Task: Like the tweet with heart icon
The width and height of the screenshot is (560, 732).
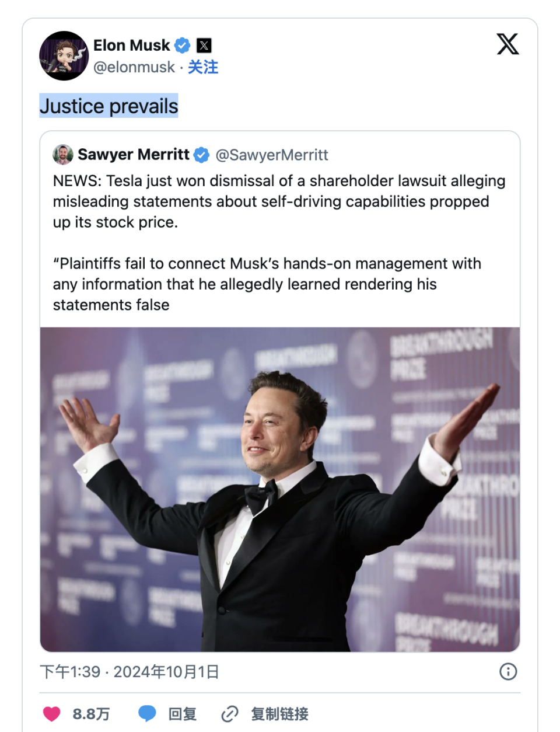Action: pos(52,714)
